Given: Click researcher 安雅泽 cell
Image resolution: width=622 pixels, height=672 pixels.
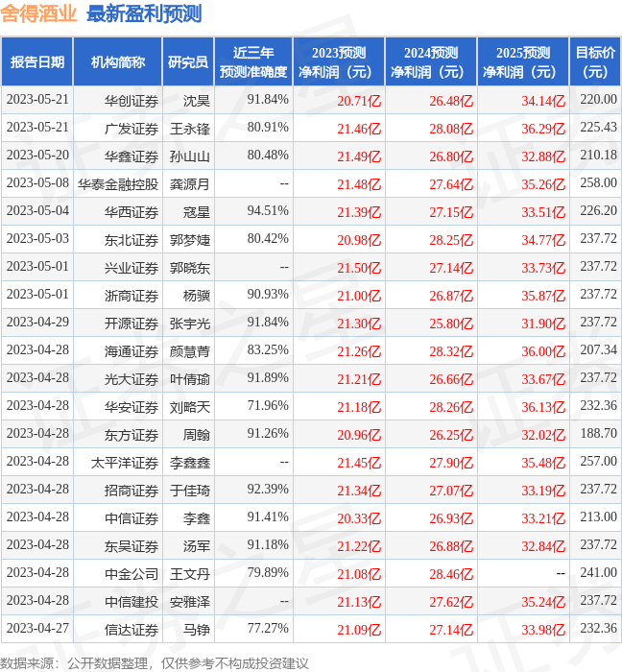Looking at the screenshot, I should (x=190, y=602).
